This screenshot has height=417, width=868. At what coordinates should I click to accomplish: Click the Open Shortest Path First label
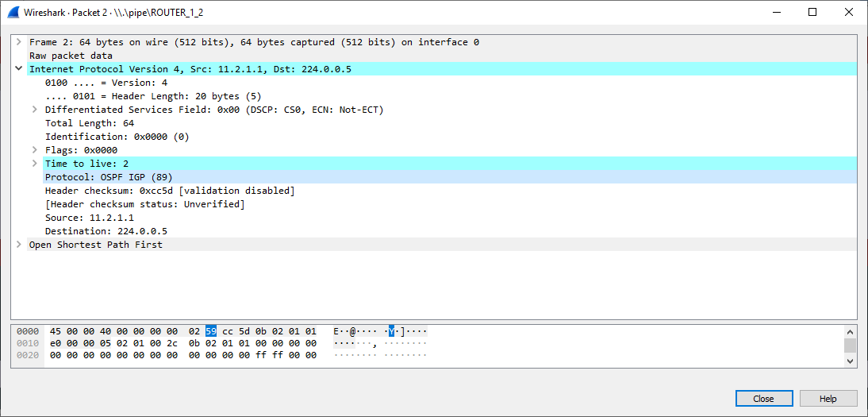coord(96,244)
